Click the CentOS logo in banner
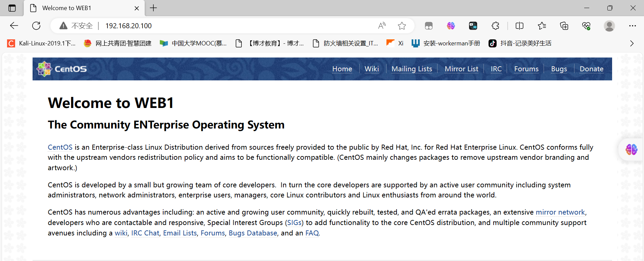 62,69
